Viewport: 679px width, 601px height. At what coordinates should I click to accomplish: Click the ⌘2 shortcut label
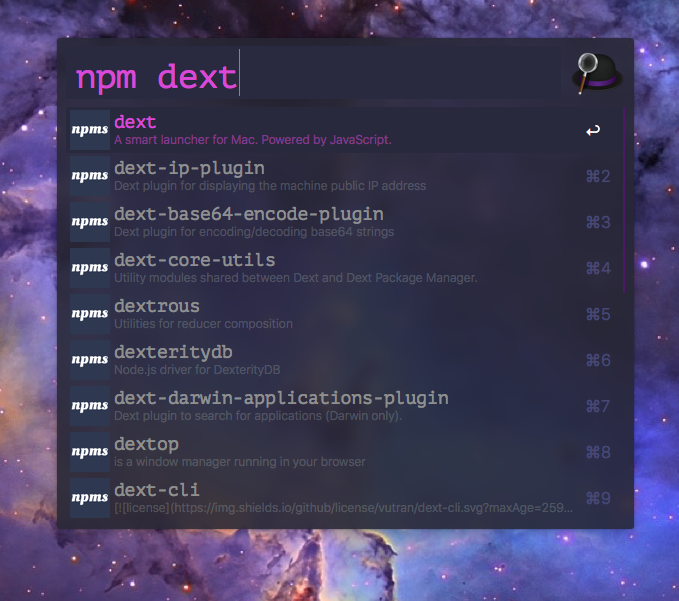(598, 176)
